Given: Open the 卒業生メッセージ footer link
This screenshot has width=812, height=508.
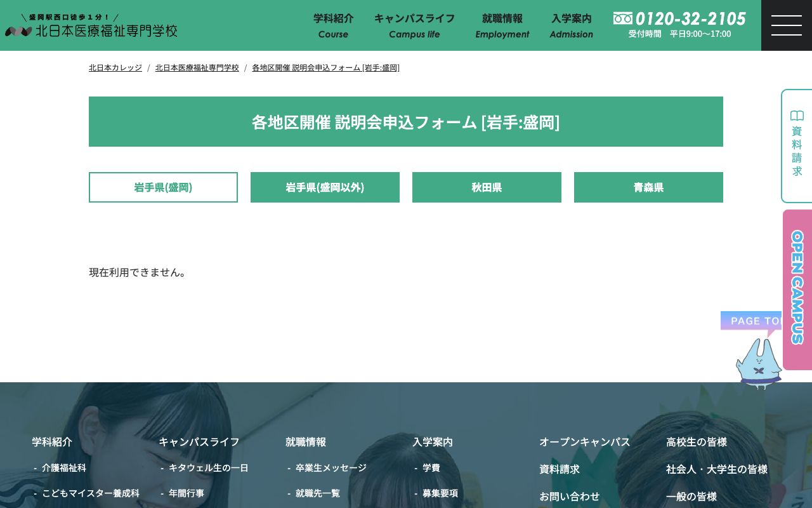Looking at the screenshot, I should (x=331, y=468).
